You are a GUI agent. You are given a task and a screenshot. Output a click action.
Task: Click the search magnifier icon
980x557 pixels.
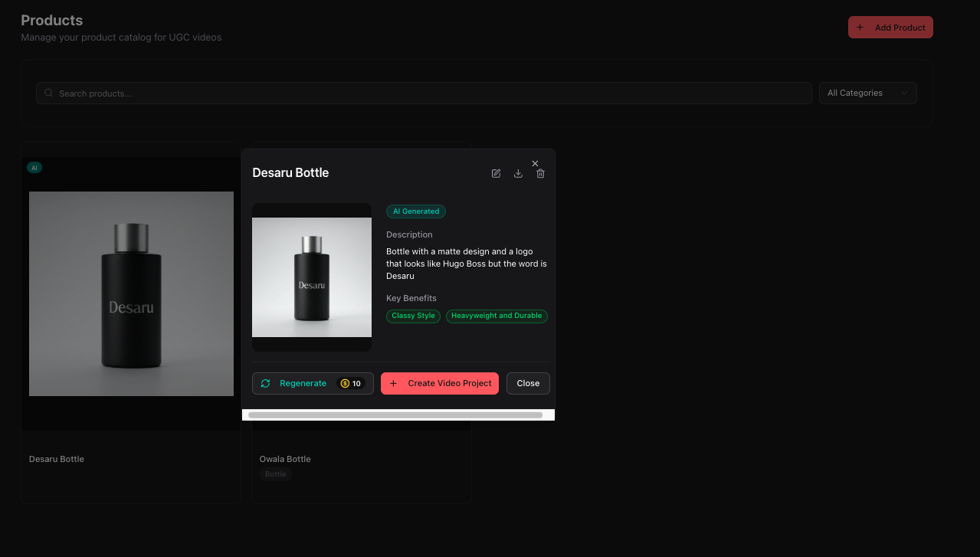click(x=49, y=93)
